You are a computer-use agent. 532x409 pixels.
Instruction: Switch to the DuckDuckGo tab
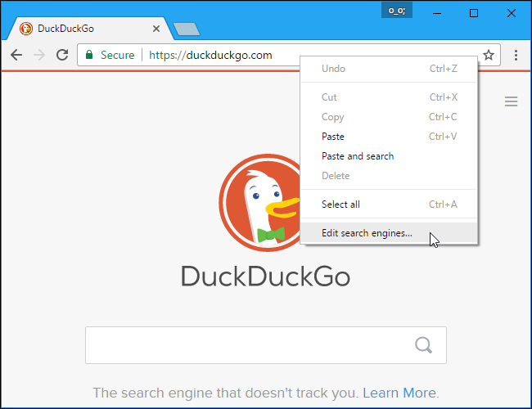[x=89, y=29]
